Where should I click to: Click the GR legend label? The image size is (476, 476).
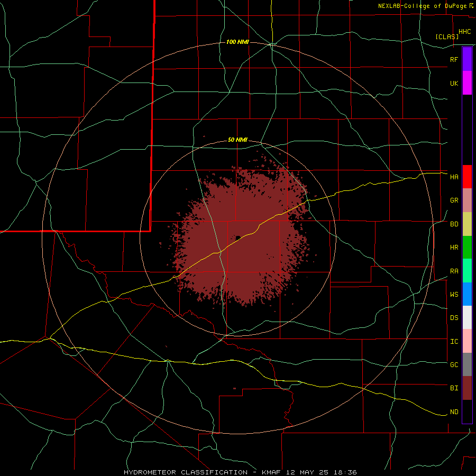(454, 200)
